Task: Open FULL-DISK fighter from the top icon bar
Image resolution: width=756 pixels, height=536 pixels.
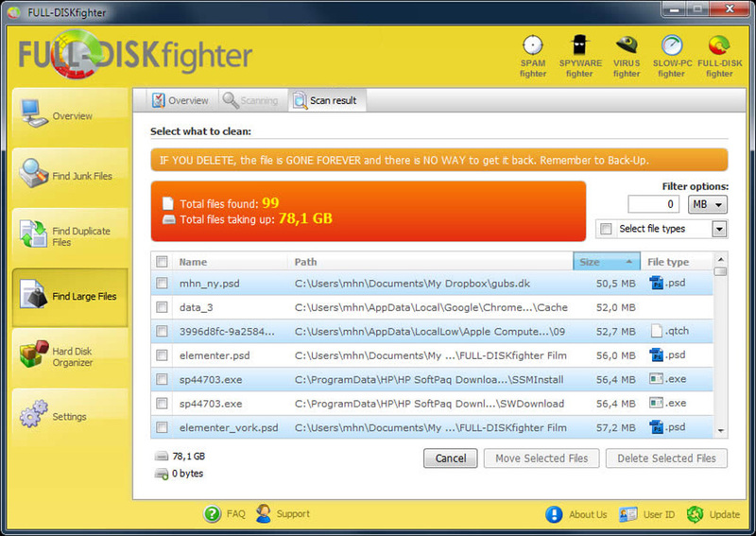Action: tap(719, 56)
